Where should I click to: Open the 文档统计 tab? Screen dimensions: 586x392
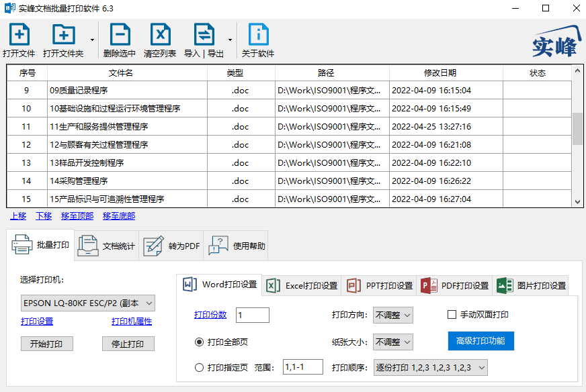[x=106, y=246]
